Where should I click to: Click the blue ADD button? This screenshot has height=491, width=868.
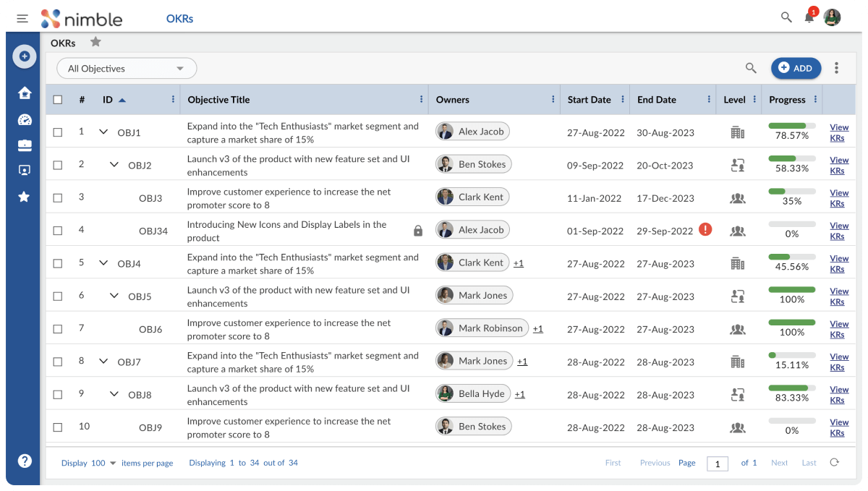(x=796, y=67)
